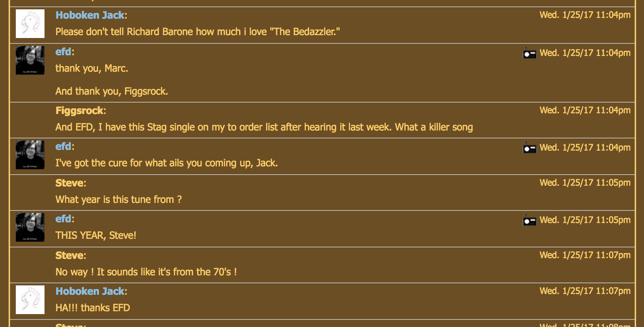644x327 pixels.
Task: Click efd's avatar beside "I've got the cure" message
Action: pos(30,155)
